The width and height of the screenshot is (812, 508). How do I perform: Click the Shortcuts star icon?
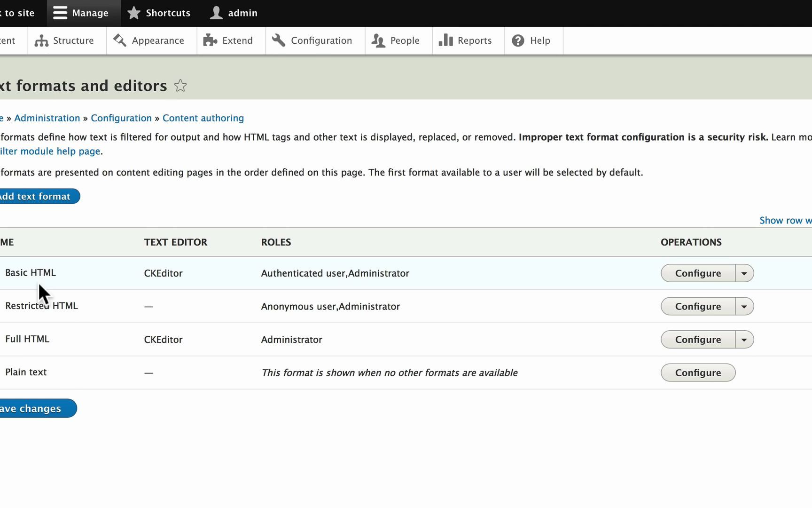[x=134, y=13]
